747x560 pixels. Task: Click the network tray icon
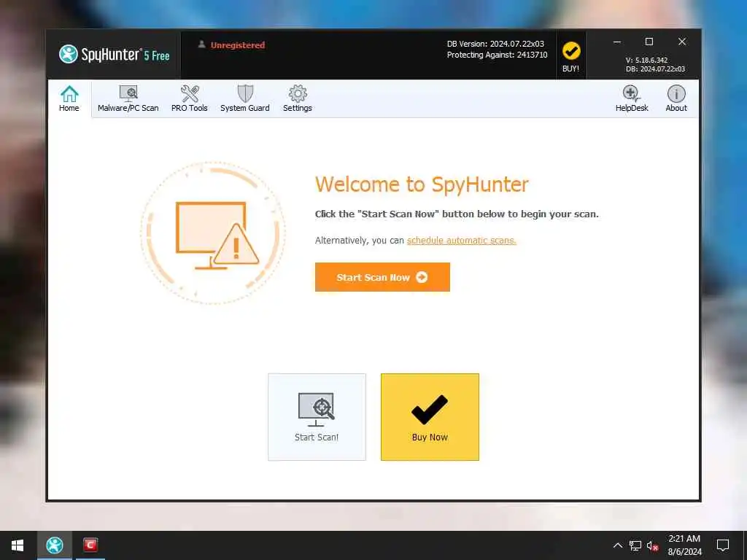(635, 545)
